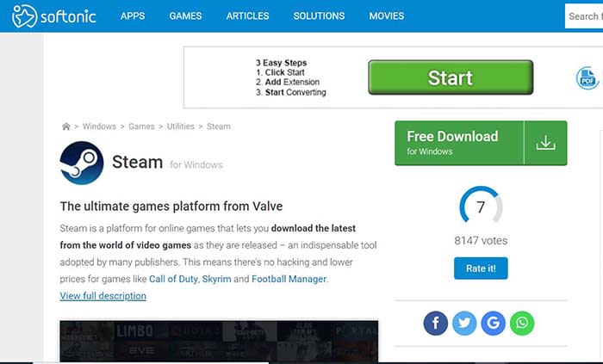Share on Twitter icon
This screenshot has height=364, width=603.
[x=464, y=324]
